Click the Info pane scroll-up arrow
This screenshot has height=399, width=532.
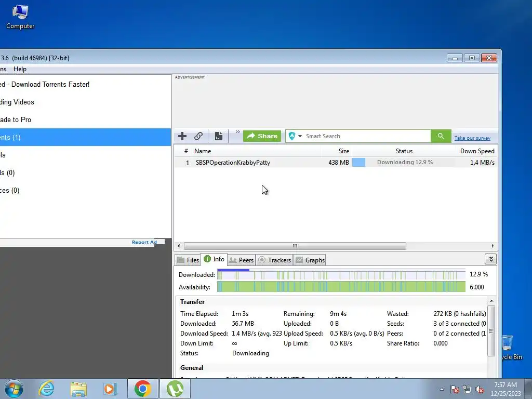pos(491,301)
